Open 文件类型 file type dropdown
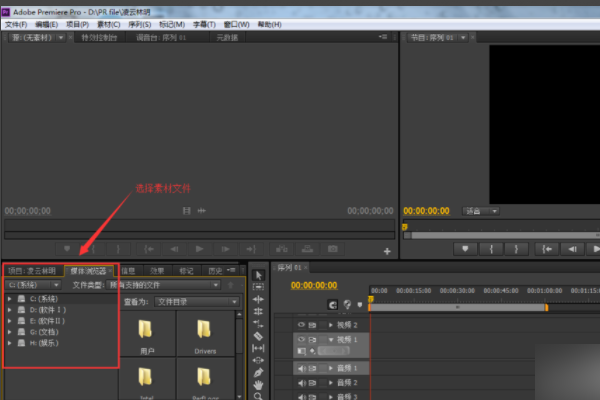Image resolution: width=600 pixels, height=400 pixels. [164, 285]
